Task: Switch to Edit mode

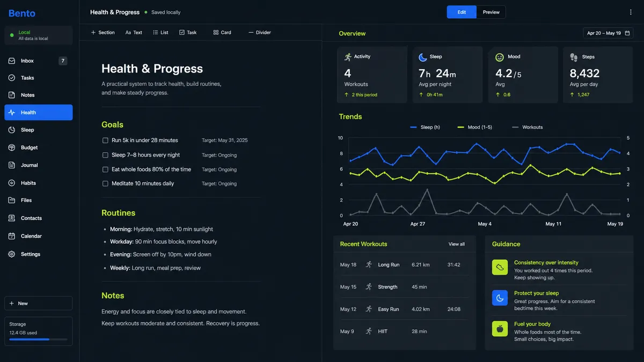Action: tap(462, 12)
